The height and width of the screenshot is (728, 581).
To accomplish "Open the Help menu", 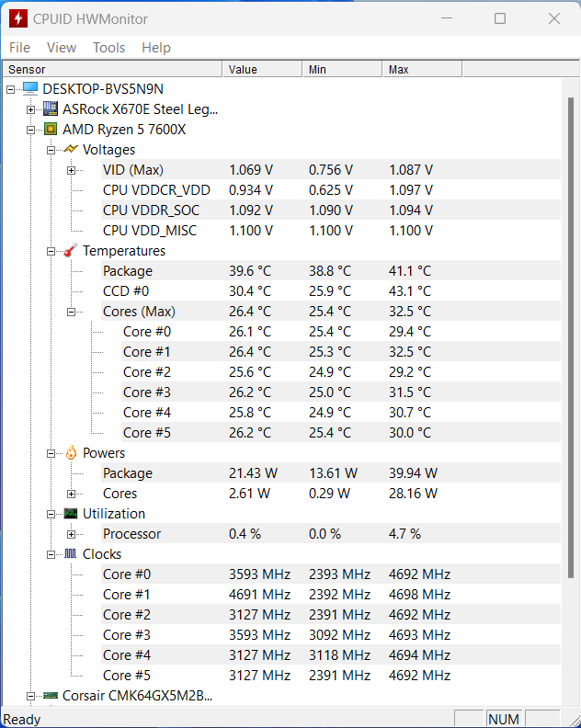I will click(x=156, y=48).
